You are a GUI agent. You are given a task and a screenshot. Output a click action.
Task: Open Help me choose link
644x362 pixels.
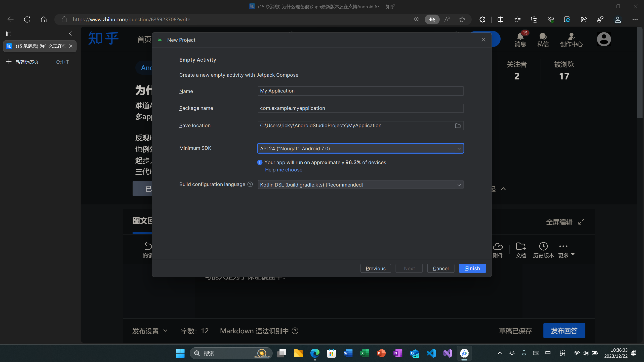tap(284, 170)
